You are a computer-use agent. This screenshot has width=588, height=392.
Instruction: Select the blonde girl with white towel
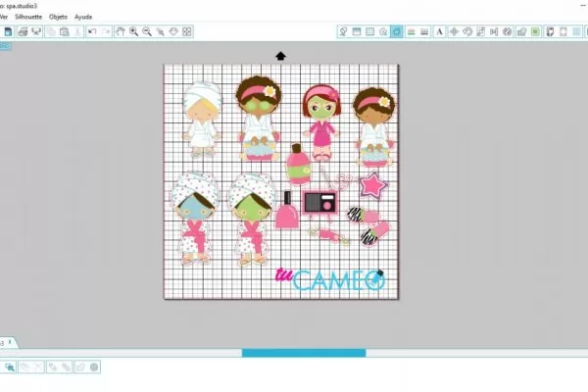coord(202,120)
